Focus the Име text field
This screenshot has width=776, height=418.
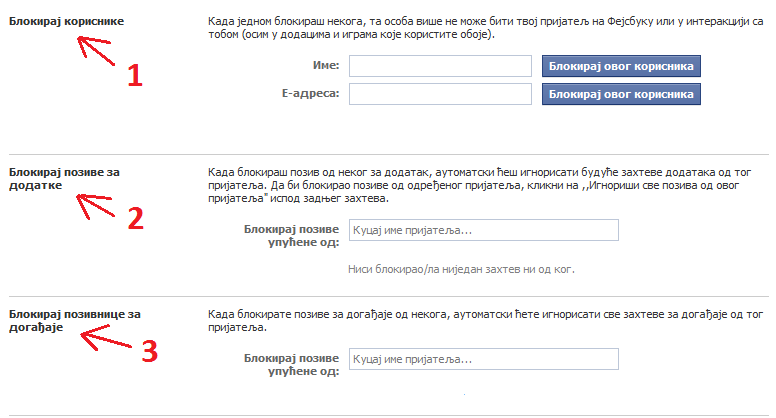[x=440, y=66]
